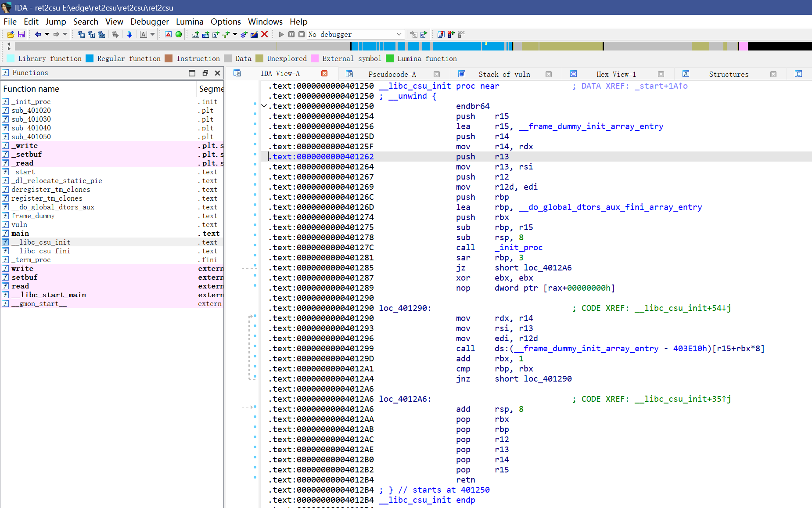The height and width of the screenshot is (508, 812).
Task: Click the green circle toolbar icon
Action: pos(179,34)
